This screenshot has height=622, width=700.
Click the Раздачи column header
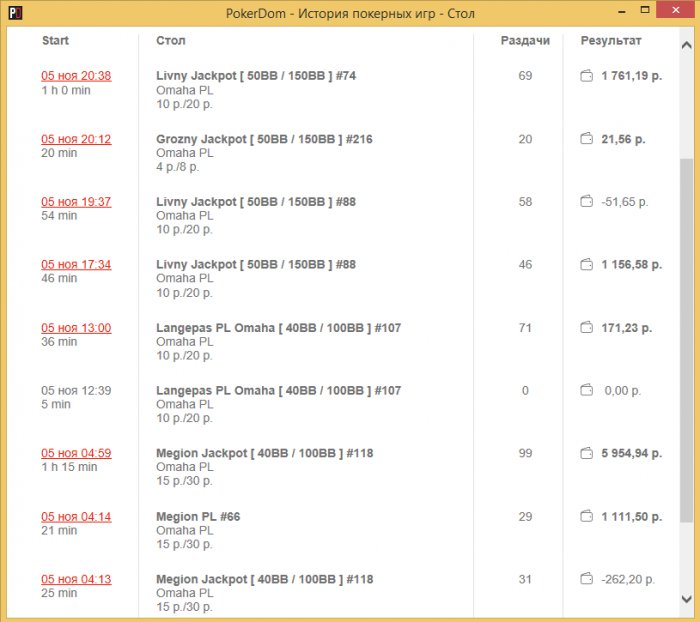(x=525, y=41)
